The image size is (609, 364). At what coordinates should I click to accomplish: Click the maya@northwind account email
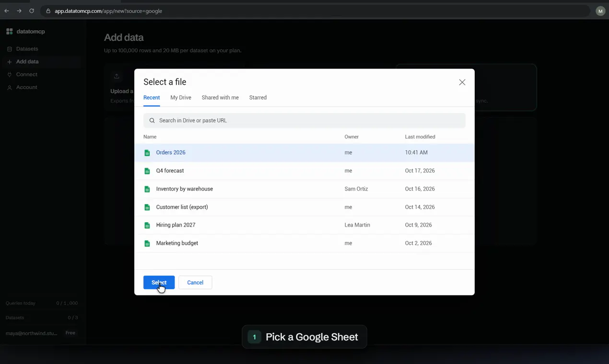(x=31, y=333)
